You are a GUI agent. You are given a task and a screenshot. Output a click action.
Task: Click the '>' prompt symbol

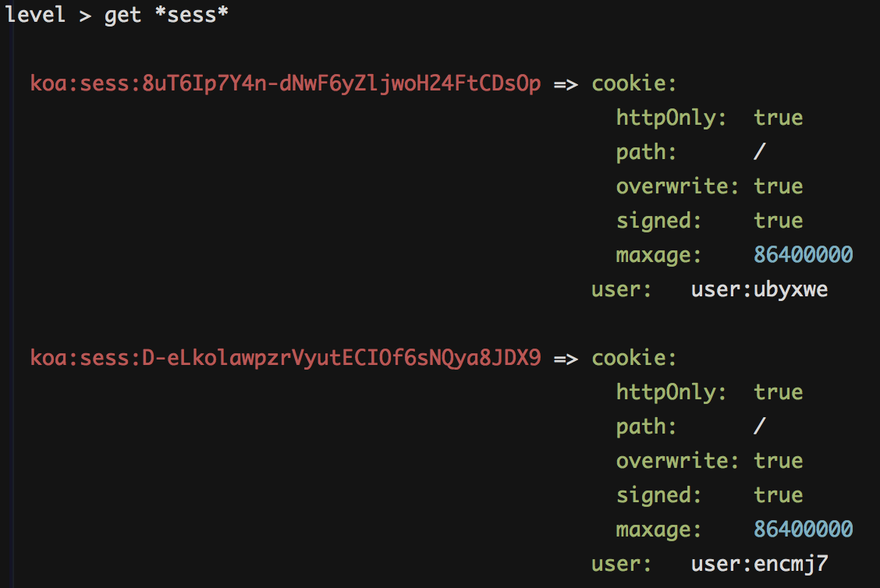click(85, 16)
